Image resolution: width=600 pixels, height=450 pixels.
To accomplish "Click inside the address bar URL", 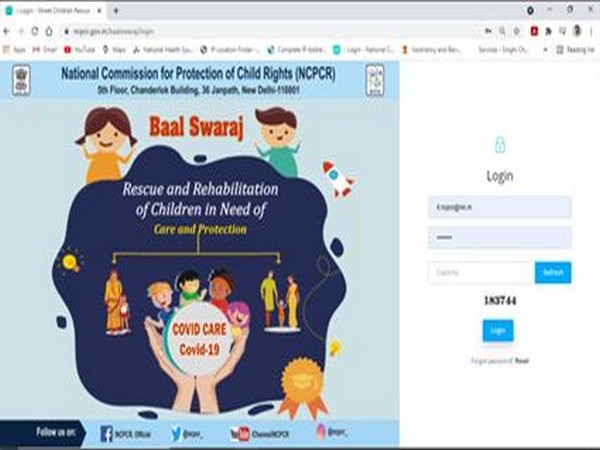I will (113, 32).
